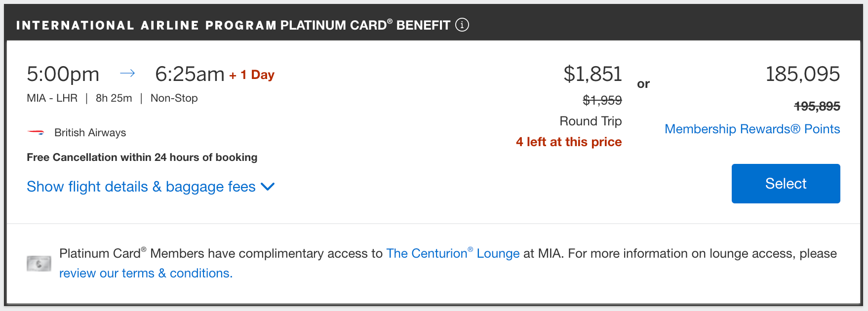
Task: Click the card graphic beside lounge access text
Action: [39, 263]
